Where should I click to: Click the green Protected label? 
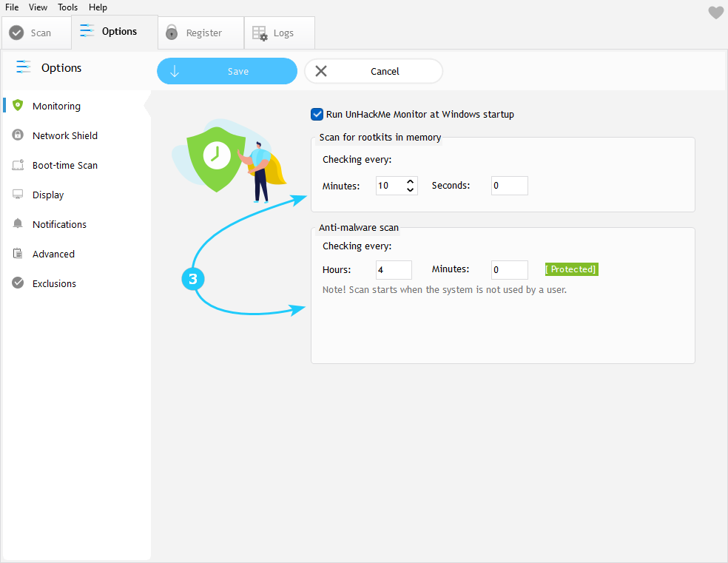point(571,269)
